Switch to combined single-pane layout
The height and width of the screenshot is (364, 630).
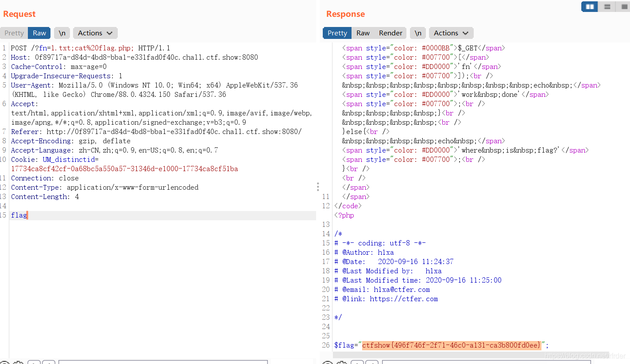click(x=624, y=7)
